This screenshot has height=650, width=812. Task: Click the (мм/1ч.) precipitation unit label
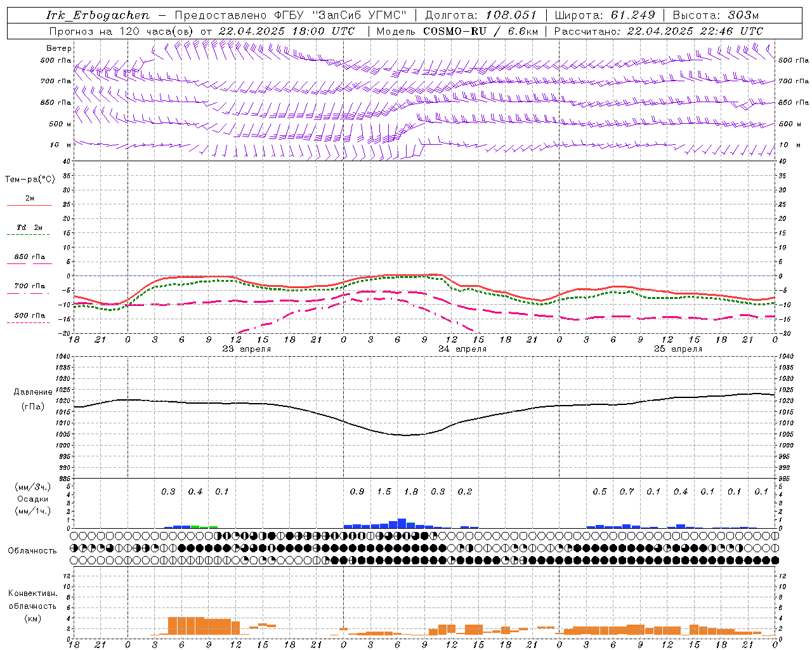coord(32,511)
